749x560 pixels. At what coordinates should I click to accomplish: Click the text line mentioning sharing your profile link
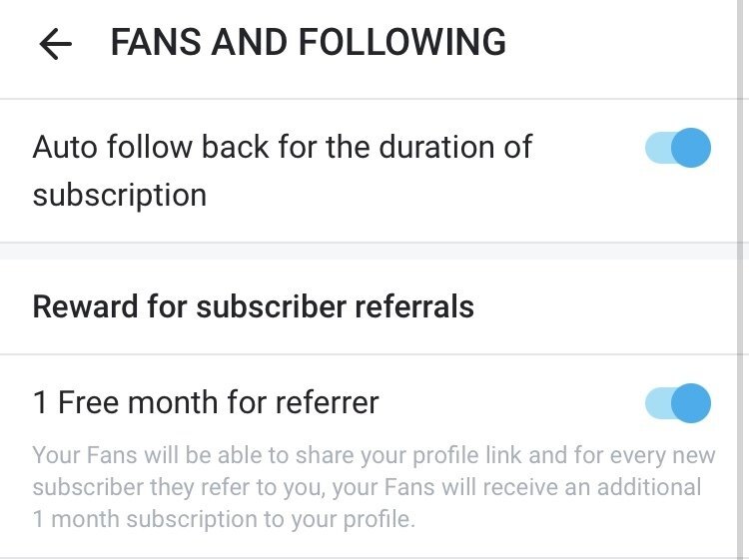[374, 455]
